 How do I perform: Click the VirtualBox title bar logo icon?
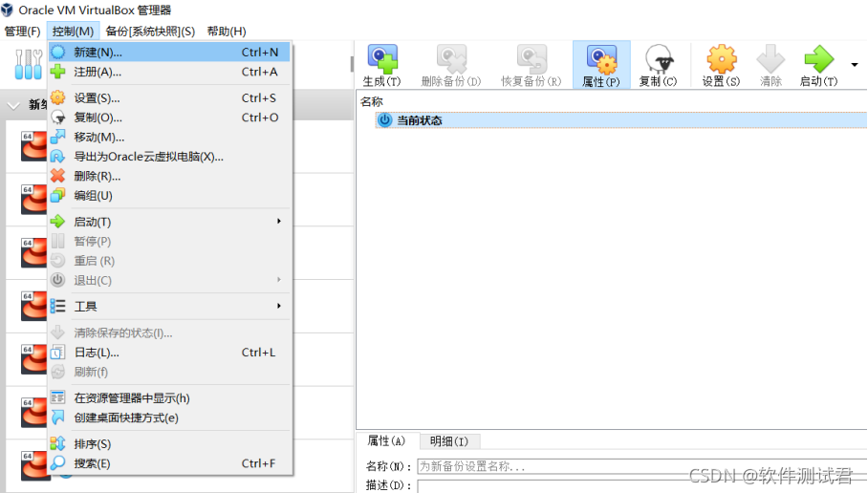(x=8, y=10)
